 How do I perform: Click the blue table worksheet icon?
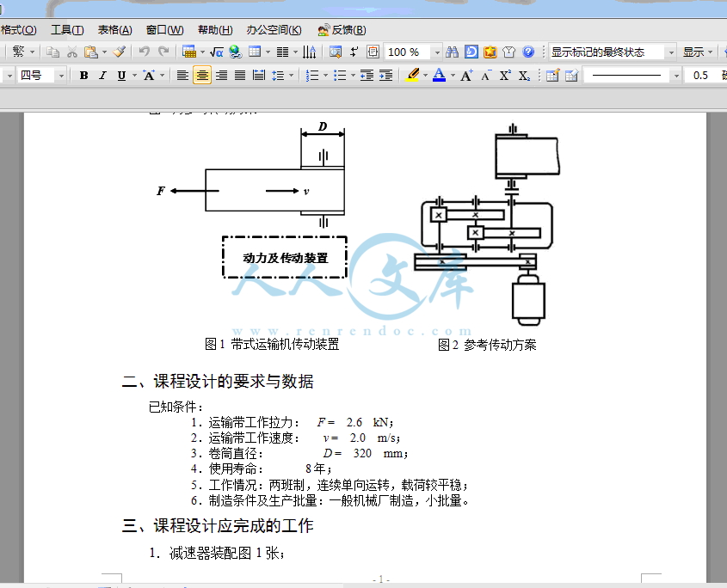[255, 52]
